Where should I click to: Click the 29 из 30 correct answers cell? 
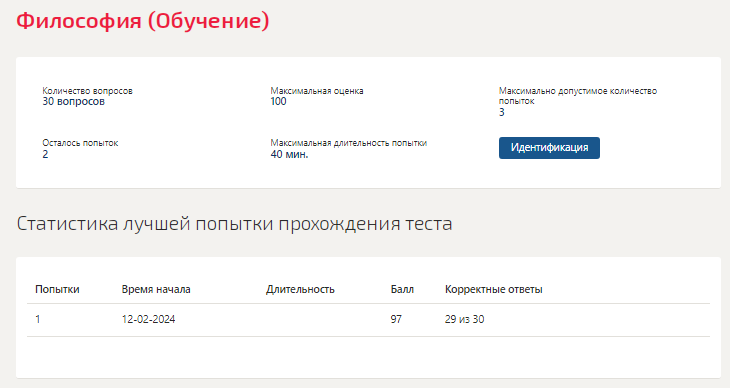pyautogui.click(x=465, y=319)
